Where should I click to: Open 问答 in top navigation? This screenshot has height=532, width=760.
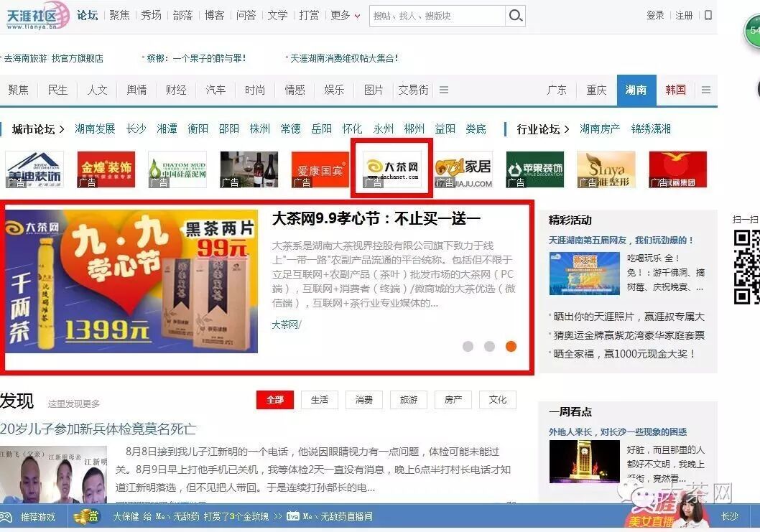[x=246, y=16]
